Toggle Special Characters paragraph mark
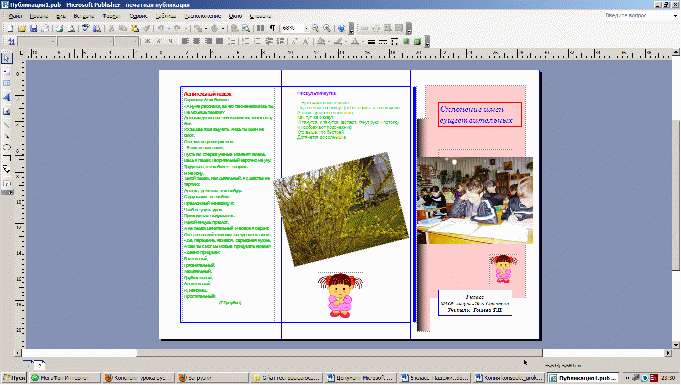 (273, 28)
